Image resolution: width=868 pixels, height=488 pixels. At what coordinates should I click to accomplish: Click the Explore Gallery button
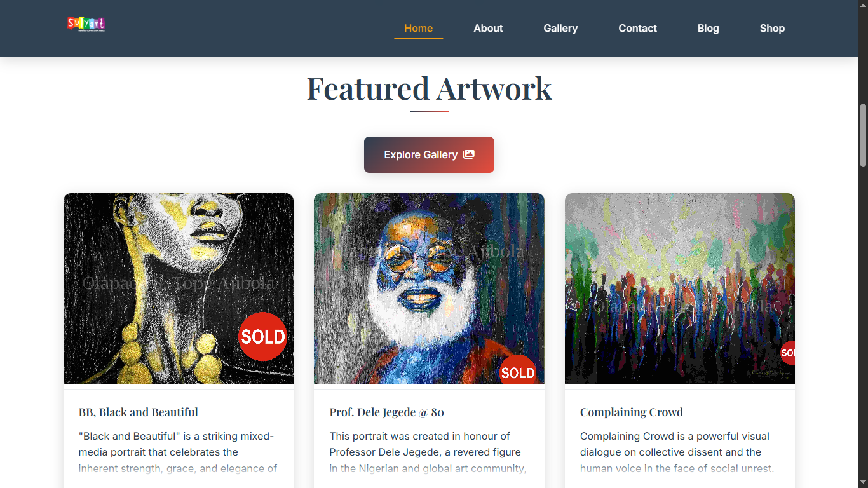coord(429,154)
